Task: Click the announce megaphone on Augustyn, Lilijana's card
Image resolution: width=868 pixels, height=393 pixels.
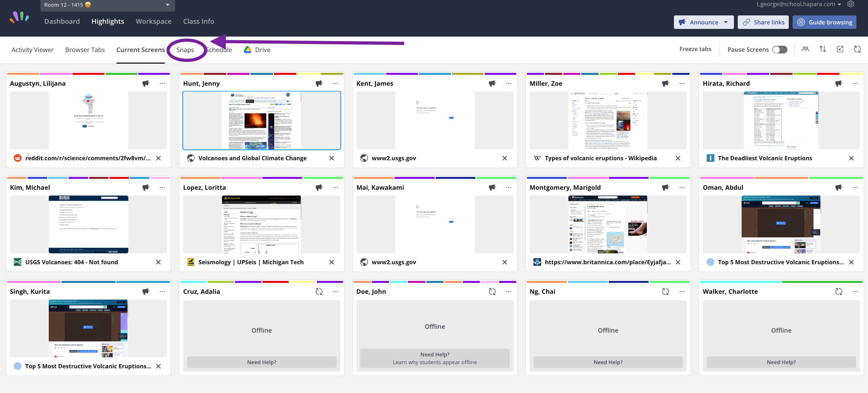Action: [x=146, y=83]
